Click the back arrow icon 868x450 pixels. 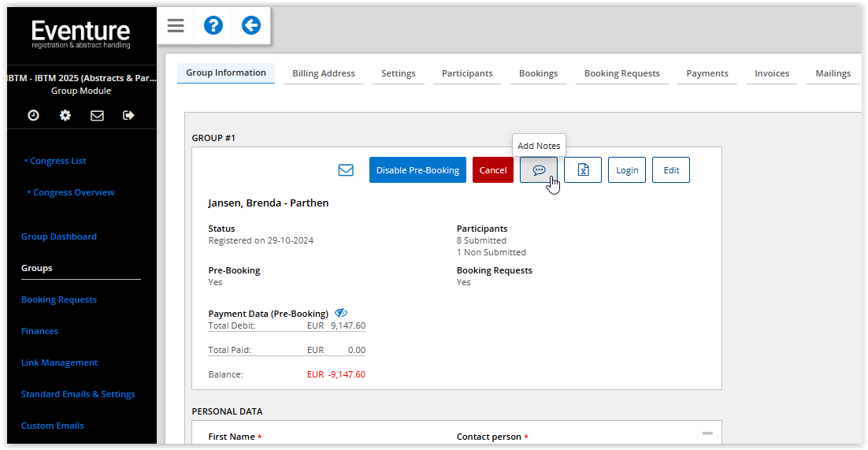pyautogui.click(x=250, y=26)
